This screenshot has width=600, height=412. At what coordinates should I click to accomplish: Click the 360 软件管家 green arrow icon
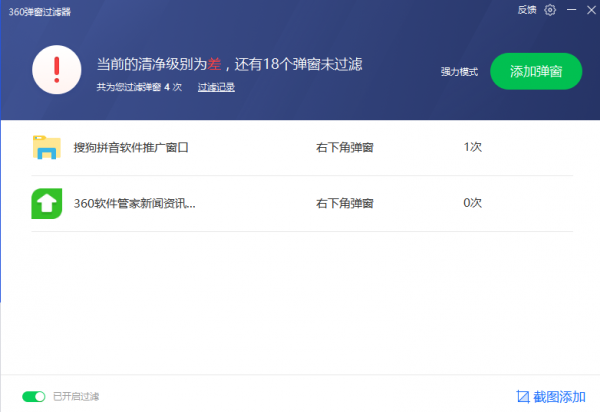pos(46,203)
